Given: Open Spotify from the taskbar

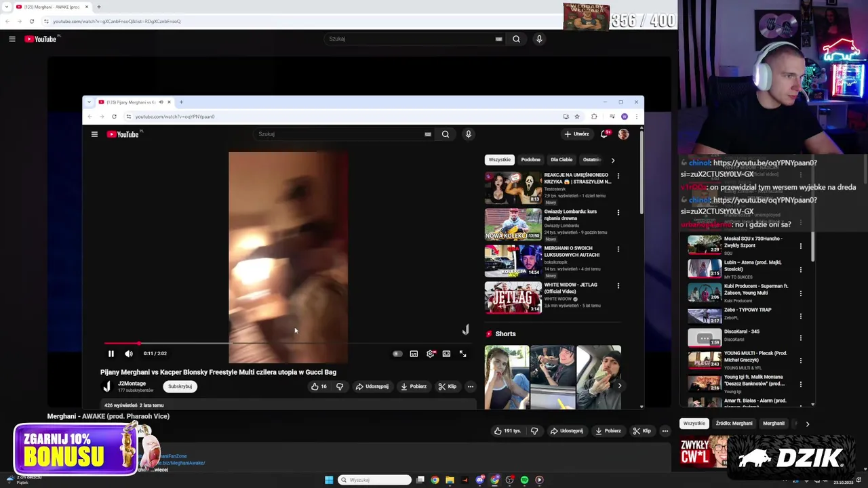Looking at the screenshot, I should [x=525, y=480].
